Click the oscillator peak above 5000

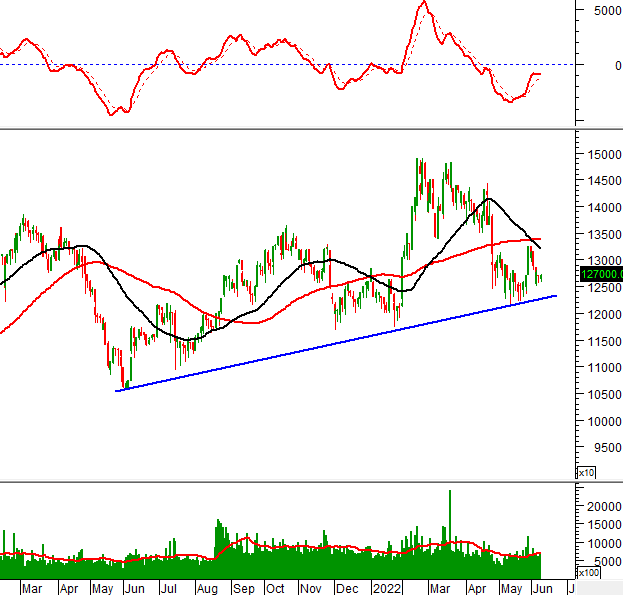pyautogui.click(x=423, y=3)
